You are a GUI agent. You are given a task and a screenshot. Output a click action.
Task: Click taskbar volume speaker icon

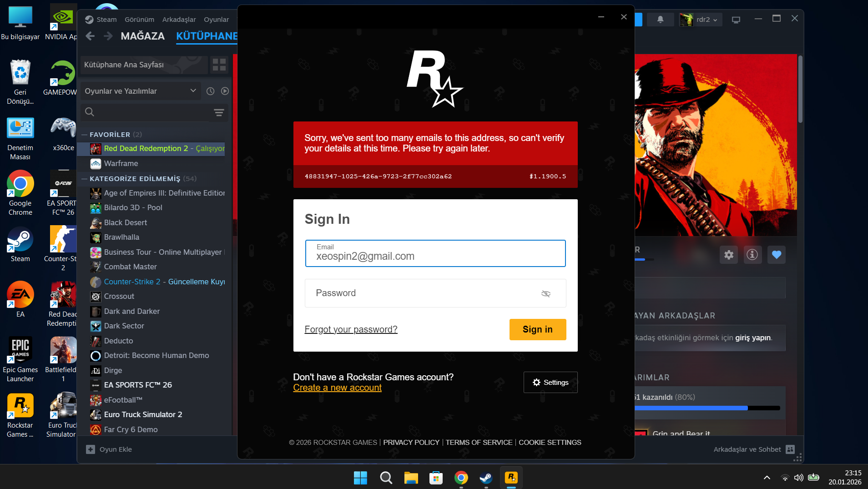tap(798, 478)
